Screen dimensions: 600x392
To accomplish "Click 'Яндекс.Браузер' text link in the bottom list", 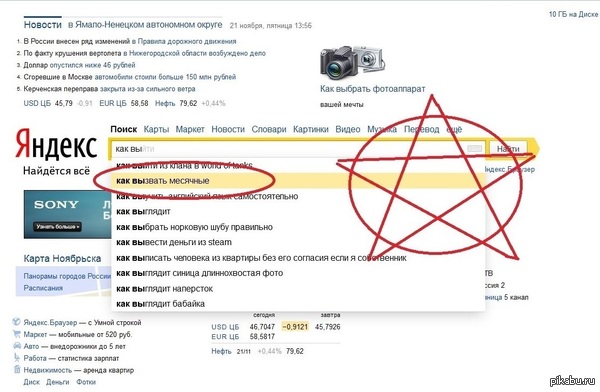I will point(50,322).
